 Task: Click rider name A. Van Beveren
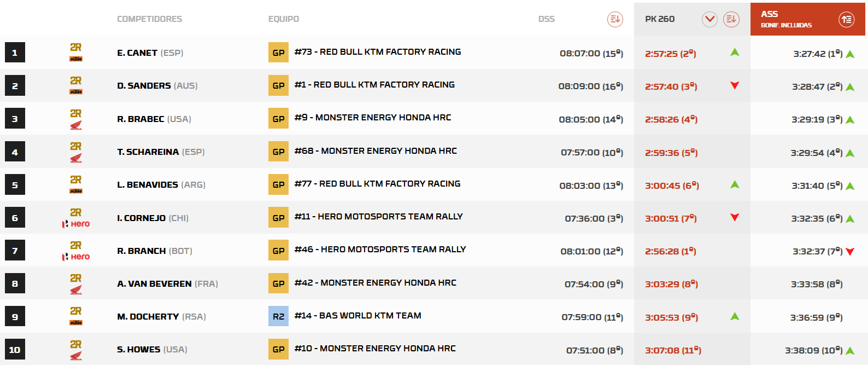[154, 284]
